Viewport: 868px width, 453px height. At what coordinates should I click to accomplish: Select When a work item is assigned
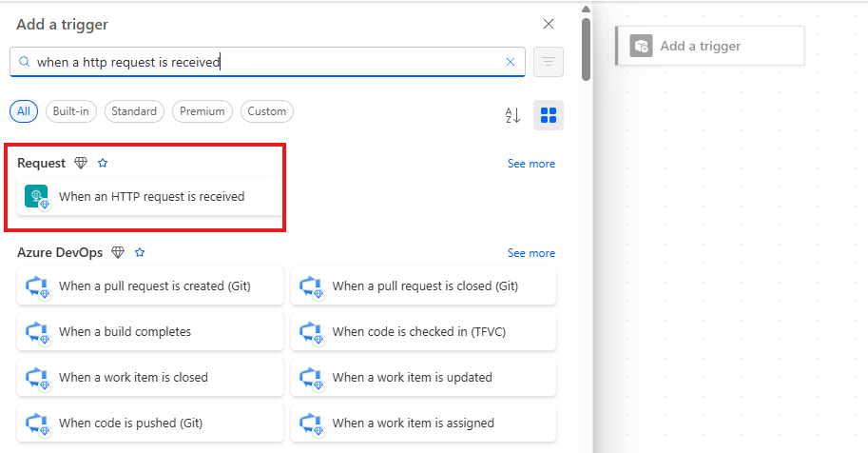[x=423, y=423]
